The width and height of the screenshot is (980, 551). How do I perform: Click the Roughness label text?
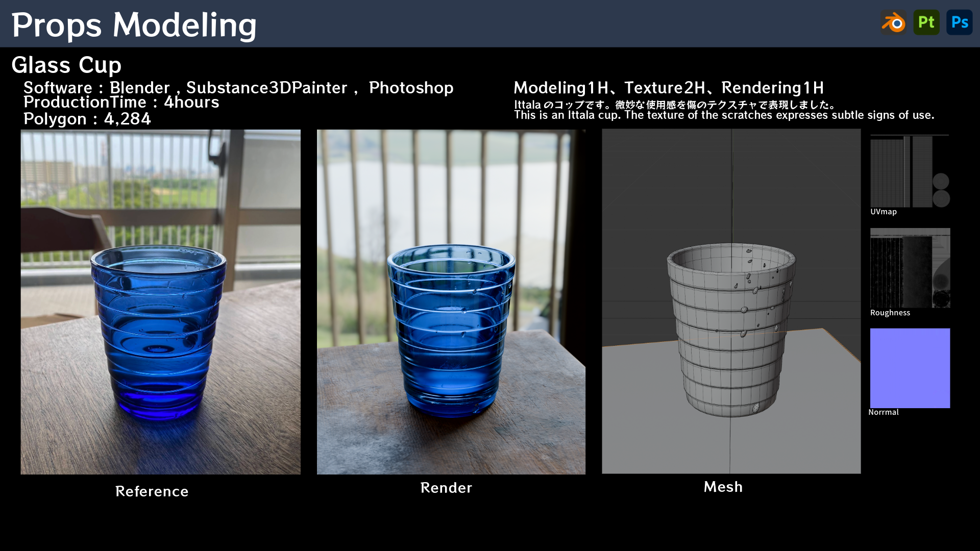890,313
